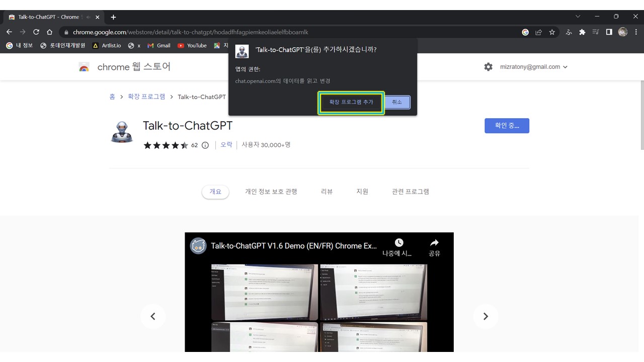Toggle the browser side panel
Image resolution: width=644 pixels, height=362 pixels.
[609, 32]
